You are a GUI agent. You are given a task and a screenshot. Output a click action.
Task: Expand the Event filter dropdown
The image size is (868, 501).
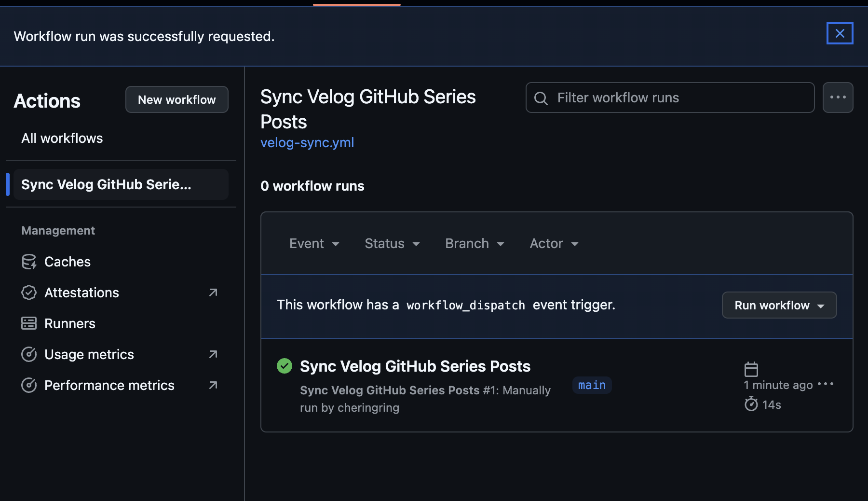[314, 244]
